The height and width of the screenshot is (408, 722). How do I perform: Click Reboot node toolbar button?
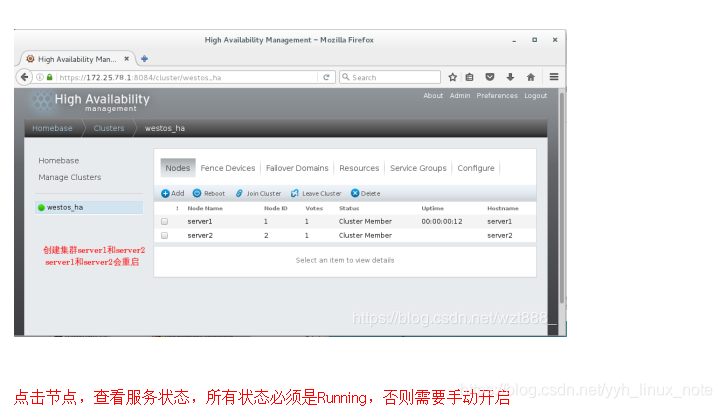(x=209, y=193)
